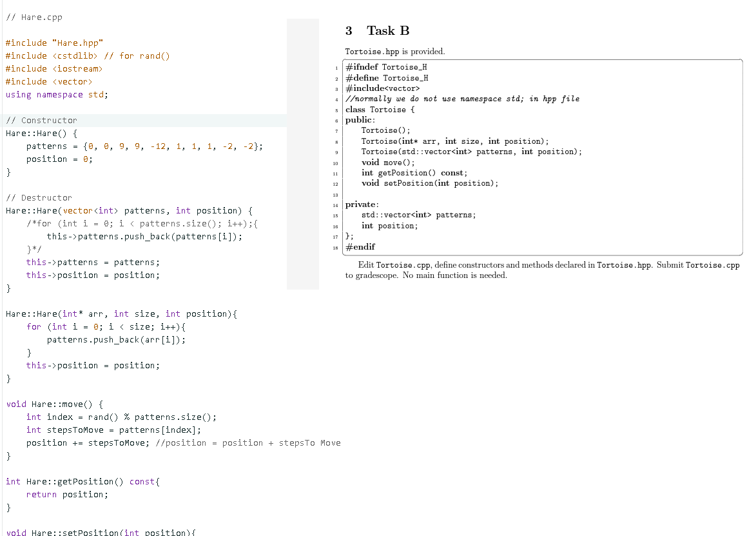The width and height of the screenshot is (756, 536).
Task: Select the include "Hare.hpp" statement
Action: coord(55,43)
